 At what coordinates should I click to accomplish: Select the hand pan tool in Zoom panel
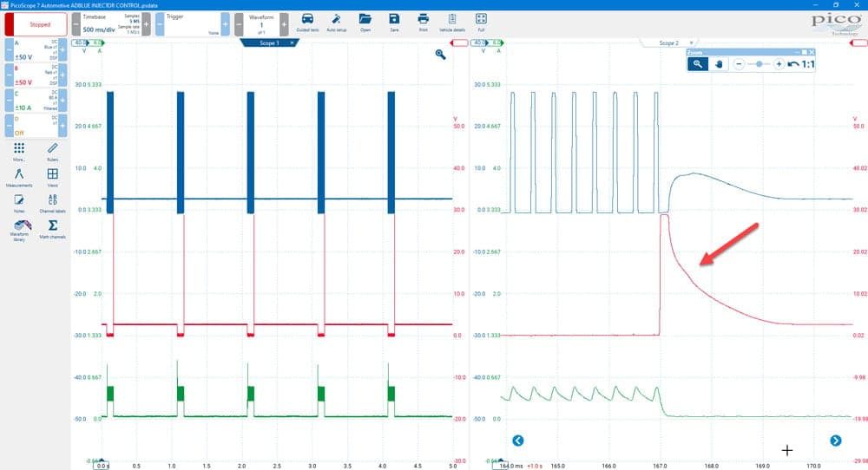[x=719, y=64]
